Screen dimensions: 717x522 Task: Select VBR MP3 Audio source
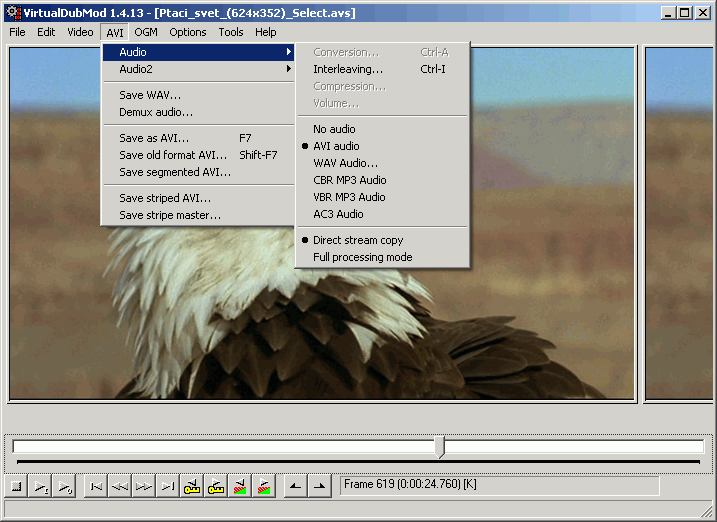coord(381,197)
